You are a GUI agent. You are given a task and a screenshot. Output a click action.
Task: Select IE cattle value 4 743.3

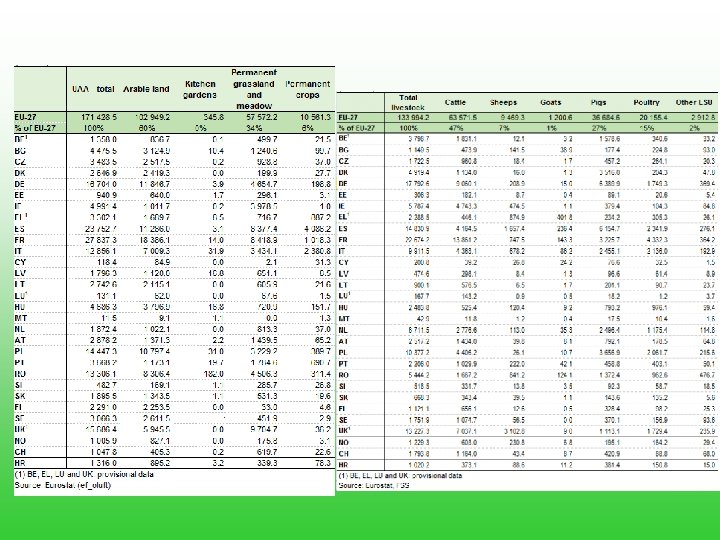tap(465, 206)
